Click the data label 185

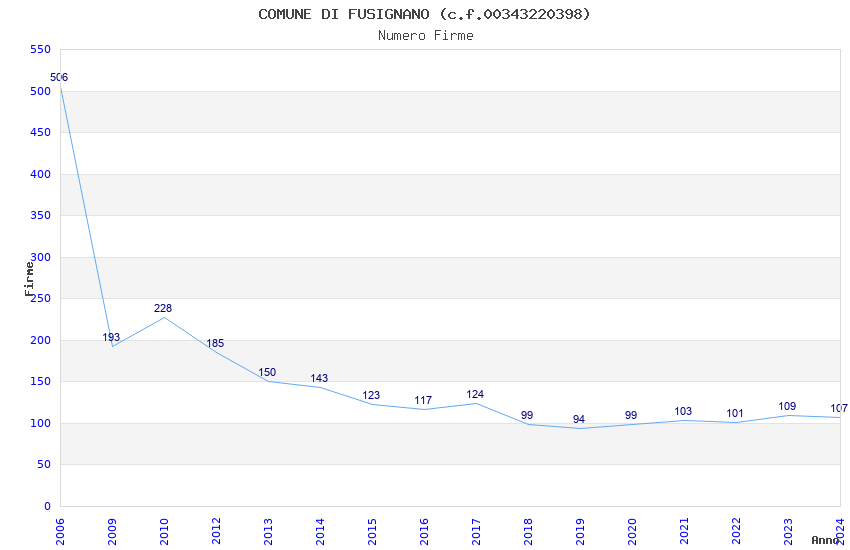tap(215, 344)
